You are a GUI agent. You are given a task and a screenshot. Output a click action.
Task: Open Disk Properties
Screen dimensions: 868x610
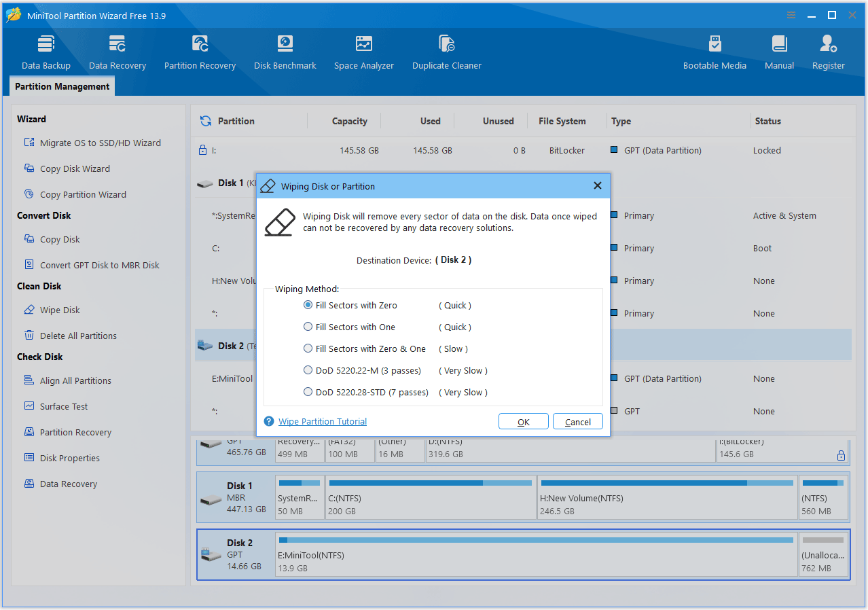[61, 458]
